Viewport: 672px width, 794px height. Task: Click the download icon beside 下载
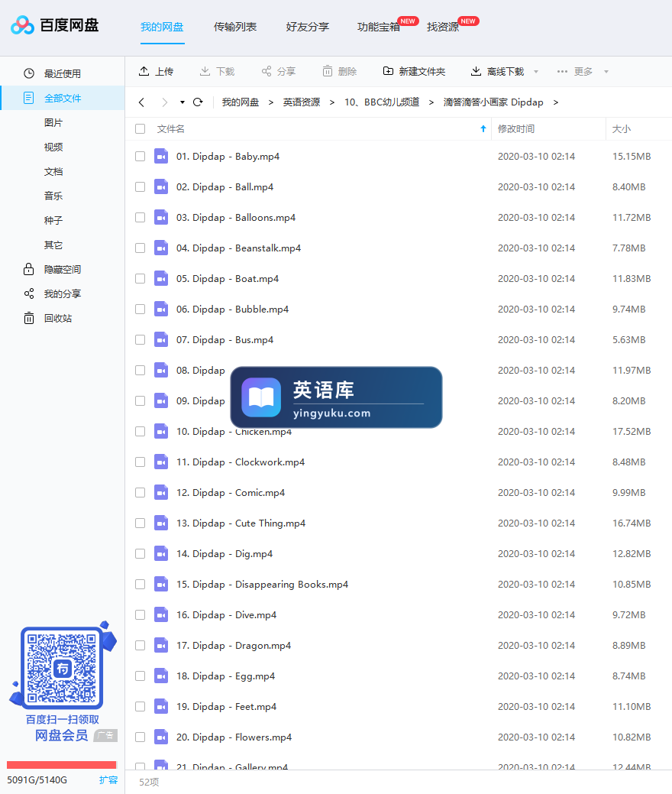[x=205, y=71]
